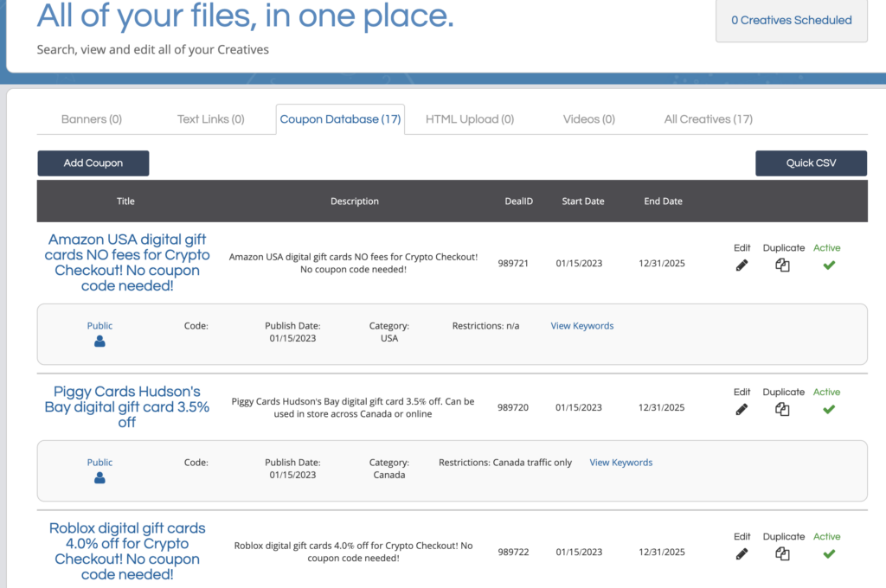Click the Roblox coupon description text
This screenshot has height=588, width=886.
pos(353,552)
